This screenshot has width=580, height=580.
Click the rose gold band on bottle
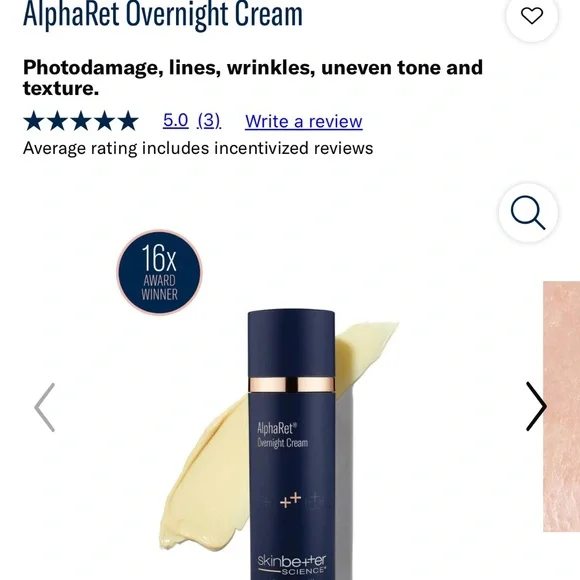click(291, 385)
